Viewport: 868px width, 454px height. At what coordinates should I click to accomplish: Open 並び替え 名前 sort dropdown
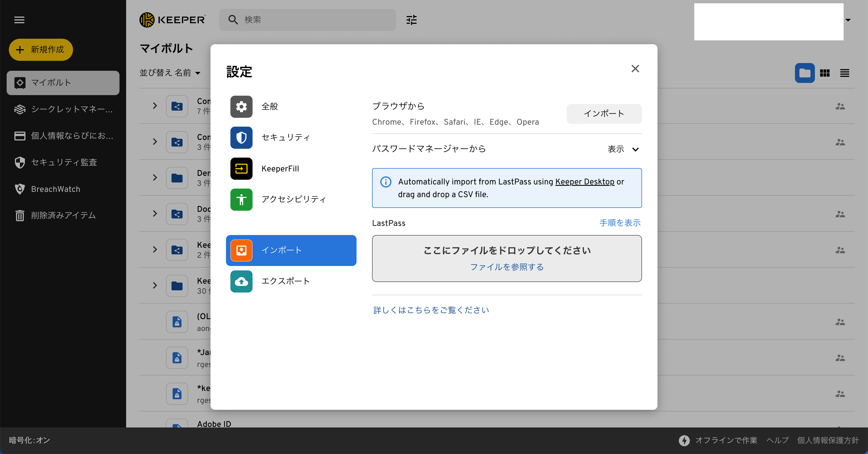(x=170, y=73)
